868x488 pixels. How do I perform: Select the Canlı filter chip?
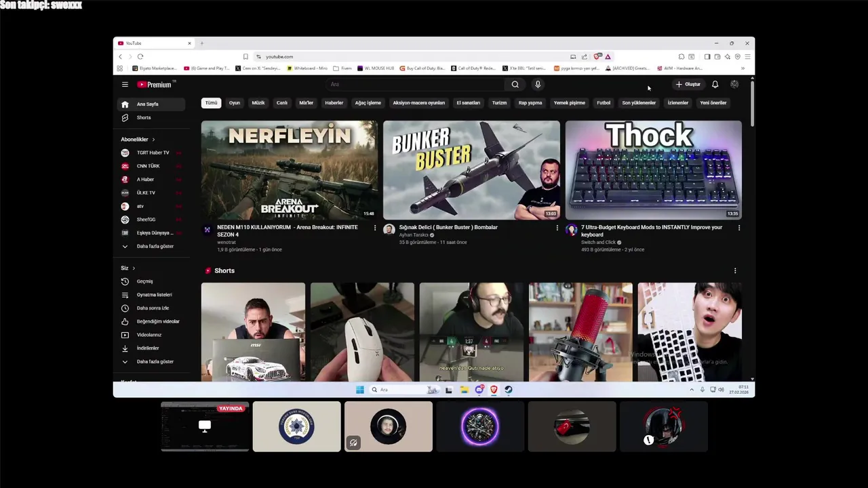[282, 103]
